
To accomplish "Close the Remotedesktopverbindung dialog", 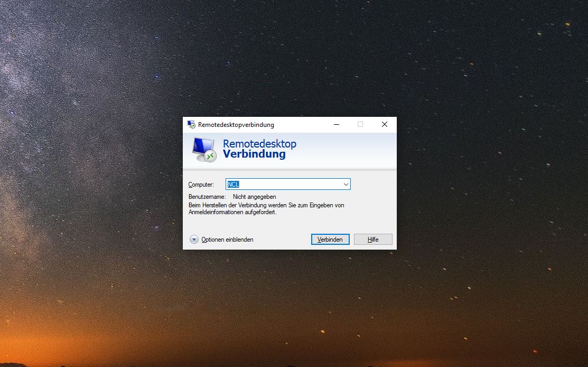I will 385,125.
